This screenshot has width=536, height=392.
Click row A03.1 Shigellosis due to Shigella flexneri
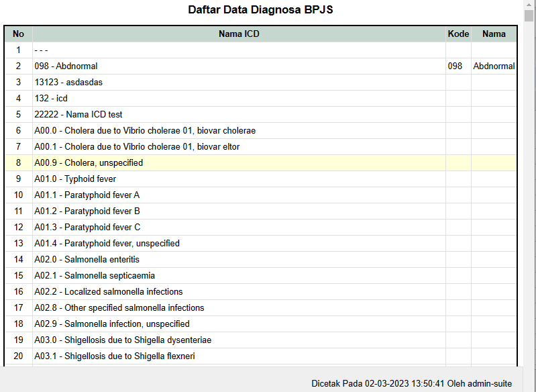tap(260, 356)
